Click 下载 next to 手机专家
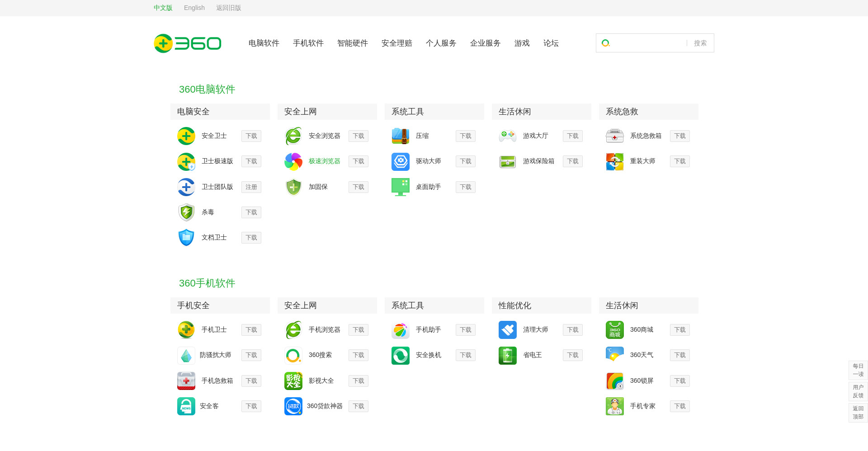The width and height of the screenshot is (868, 451). 680,406
